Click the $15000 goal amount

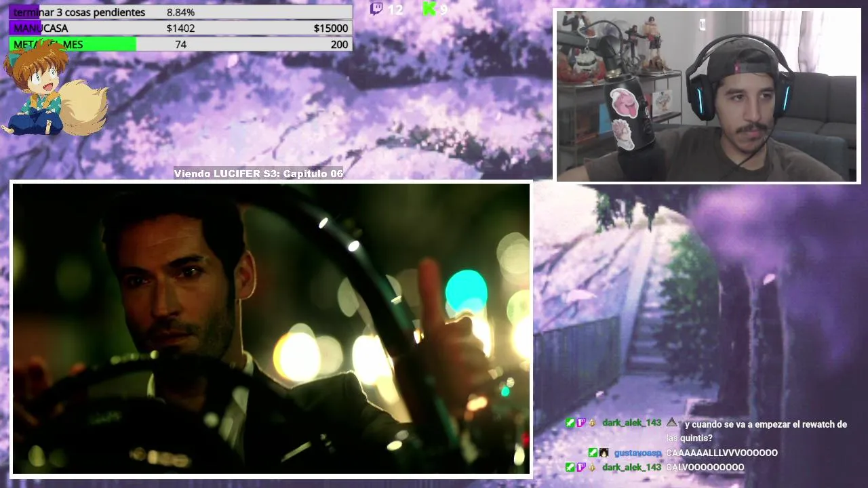(x=331, y=28)
